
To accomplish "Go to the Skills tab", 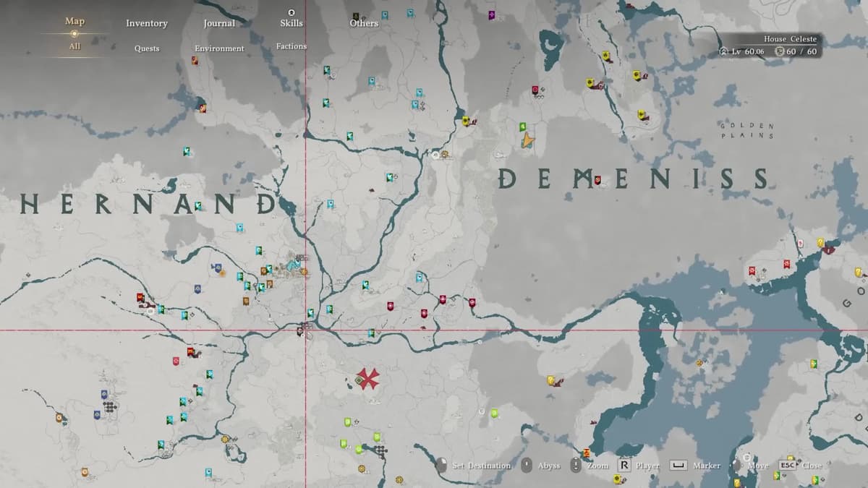I will [292, 23].
